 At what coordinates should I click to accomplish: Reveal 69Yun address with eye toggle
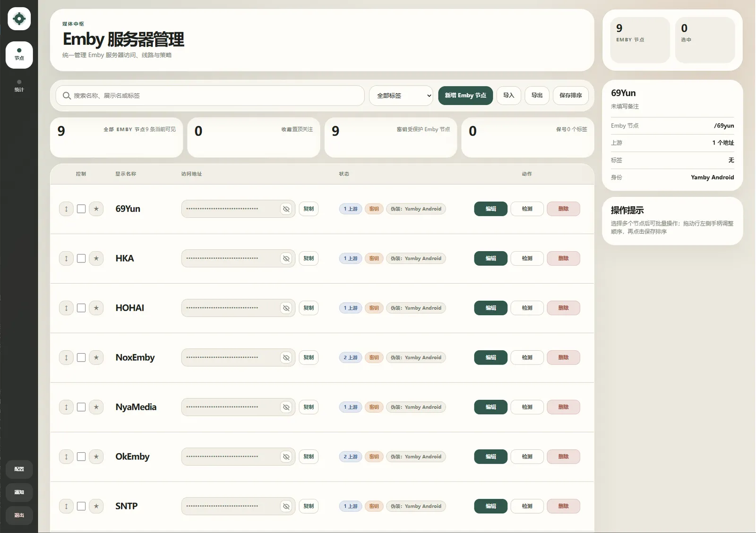[286, 209]
